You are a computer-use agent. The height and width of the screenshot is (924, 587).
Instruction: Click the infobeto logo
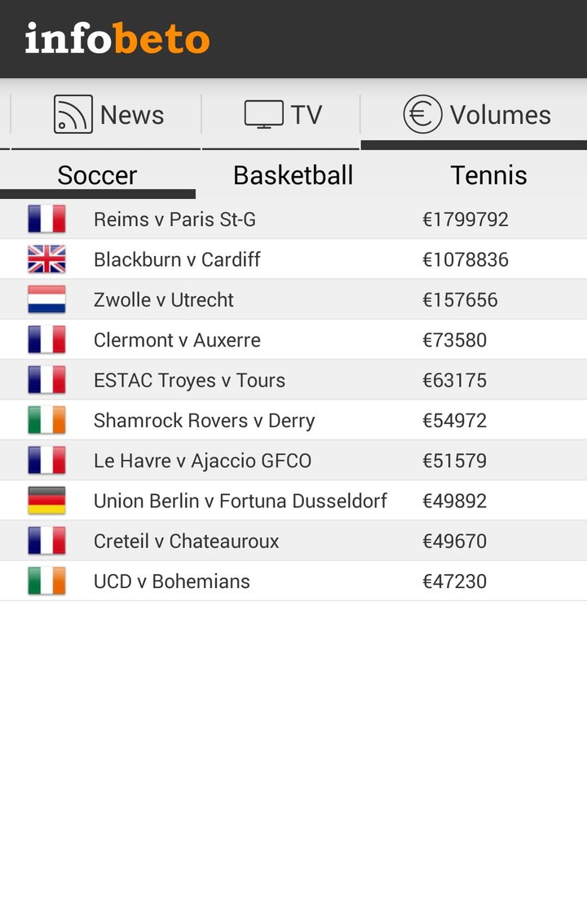tap(117, 38)
